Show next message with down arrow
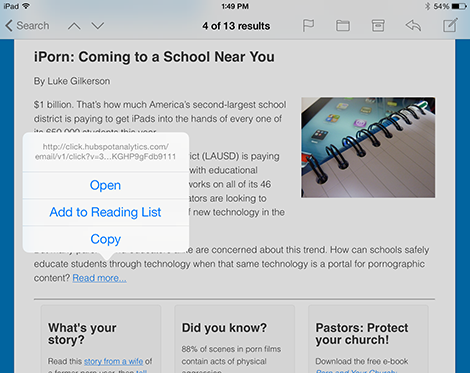This screenshot has height=373, width=470. (x=98, y=26)
